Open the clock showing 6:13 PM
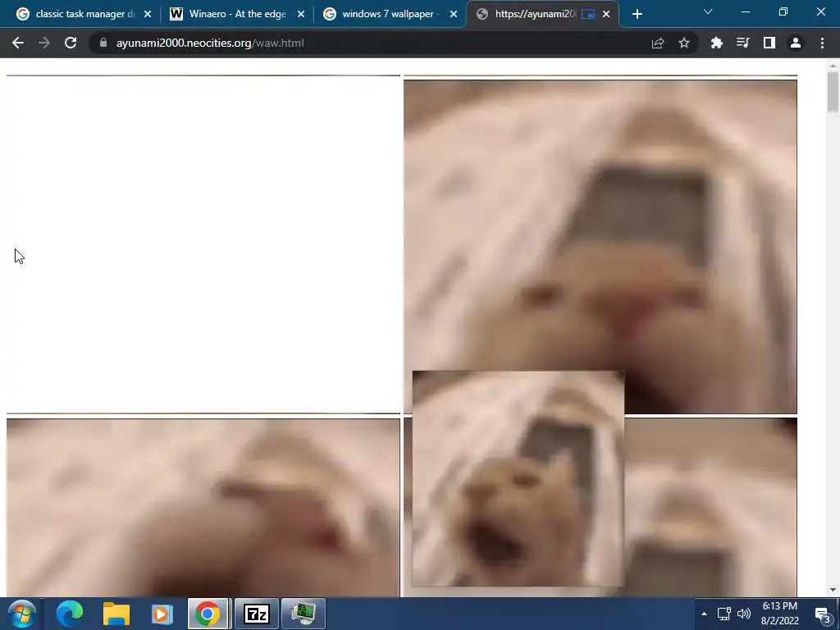840x630 pixels. pyautogui.click(x=780, y=614)
